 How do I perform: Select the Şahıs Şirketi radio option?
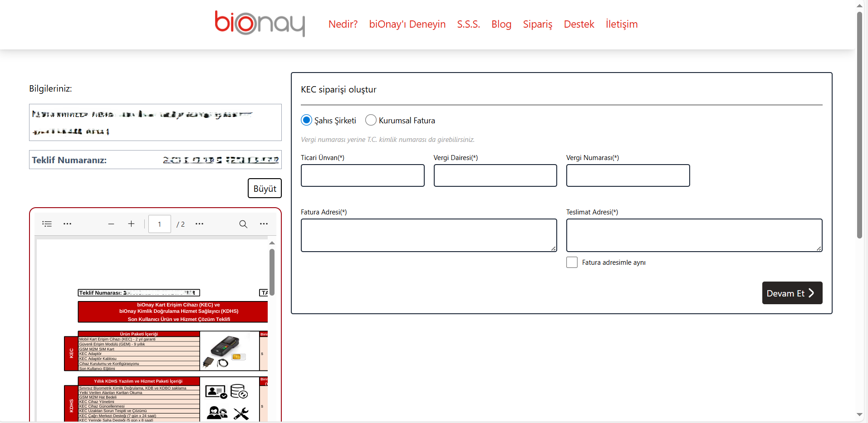[x=307, y=120]
